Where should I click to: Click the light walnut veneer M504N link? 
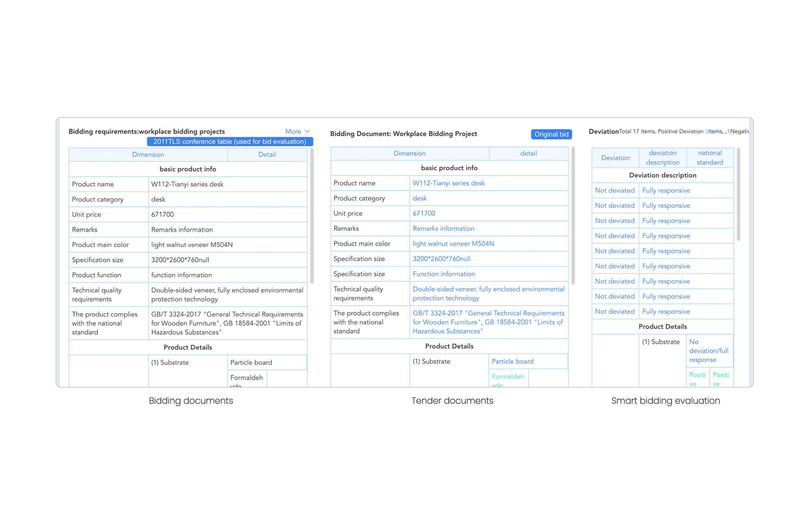pos(453,244)
